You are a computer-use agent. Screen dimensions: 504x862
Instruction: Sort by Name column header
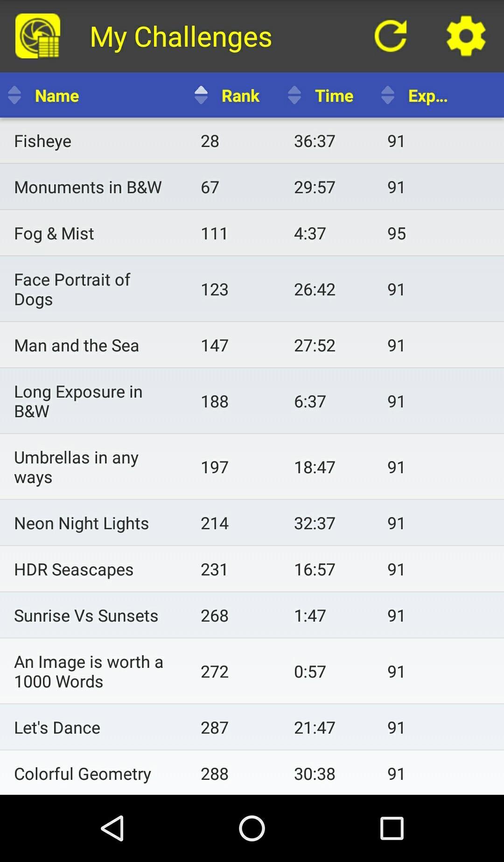(57, 96)
